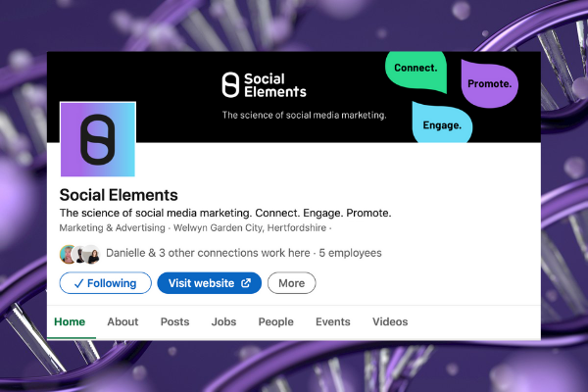Click the first connection avatar photo
Image resolution: width=588 pixels, height=392 pixels.
[68, 254]
